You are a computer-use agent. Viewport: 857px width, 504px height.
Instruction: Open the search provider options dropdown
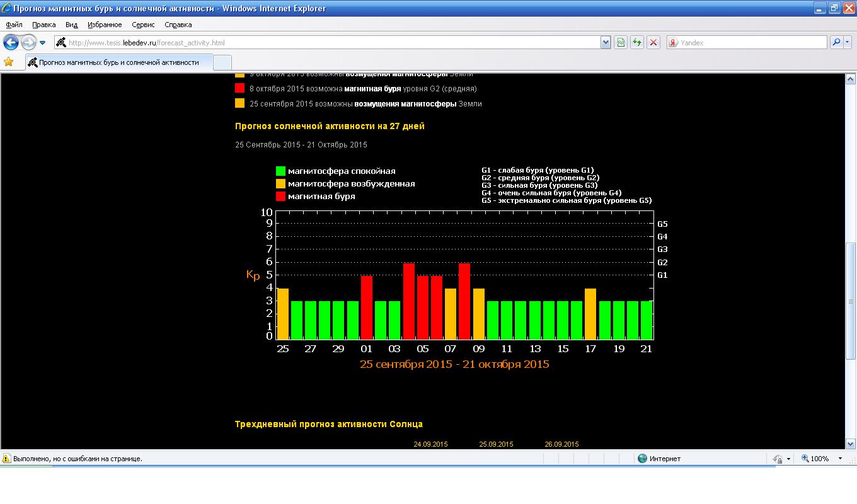click(848, 43)
